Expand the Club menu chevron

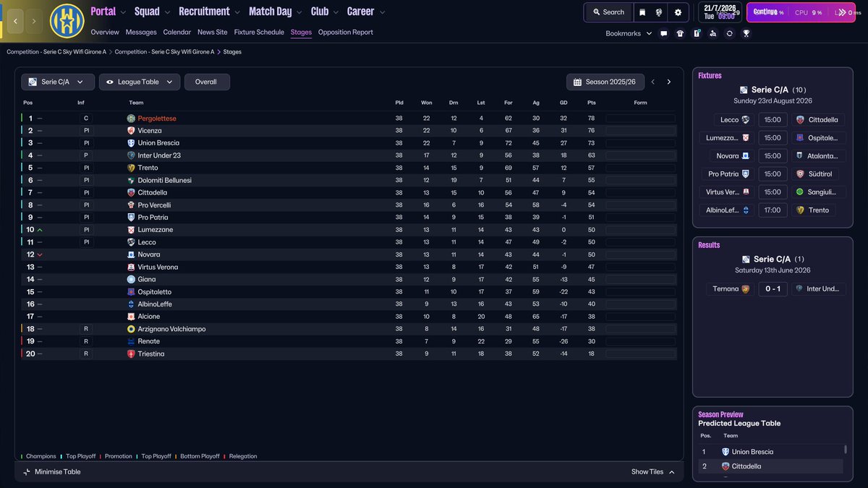pos(336,12)
